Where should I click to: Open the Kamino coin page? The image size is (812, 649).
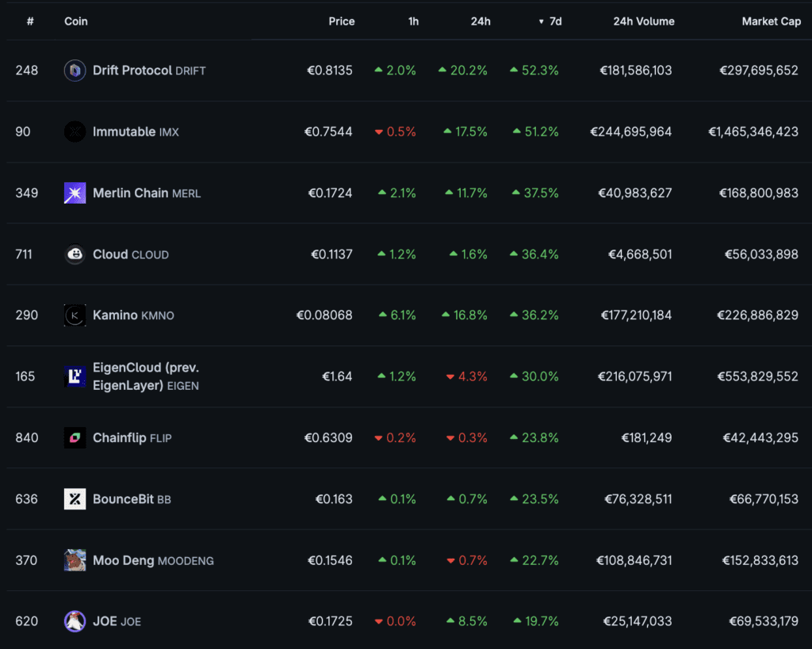[x=133, y=315]
